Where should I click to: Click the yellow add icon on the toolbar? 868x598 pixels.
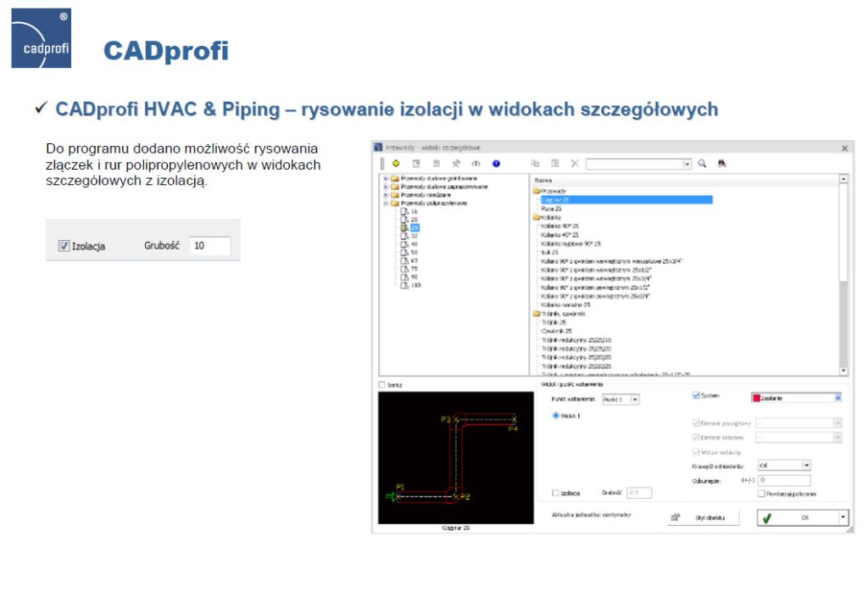pos(395,163)
